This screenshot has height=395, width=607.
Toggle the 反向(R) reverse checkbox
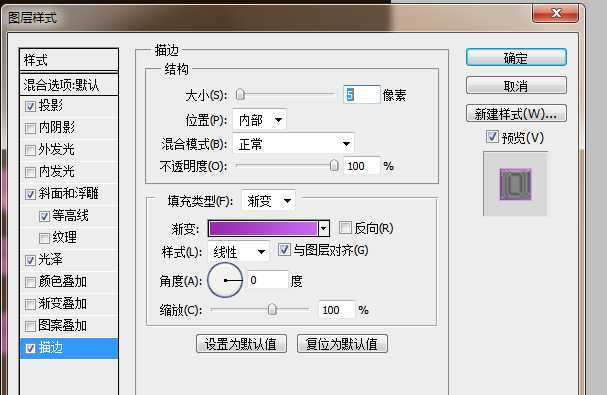[345, 228]
